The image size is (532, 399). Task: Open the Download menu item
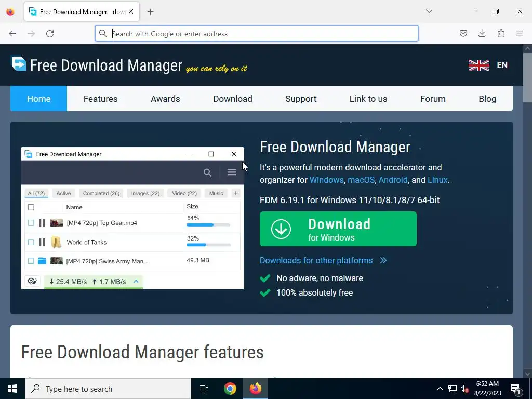(233, 99)
